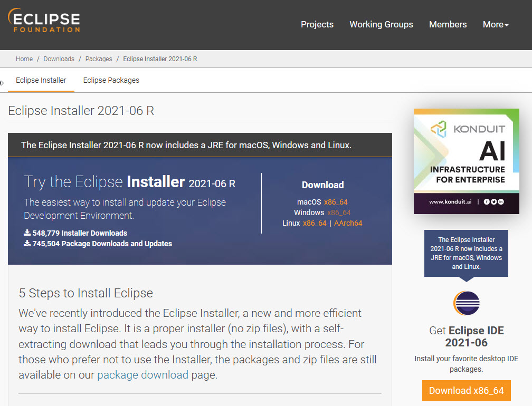
Task: Select the Eclipse Installer tab
Action: [41, 80]
